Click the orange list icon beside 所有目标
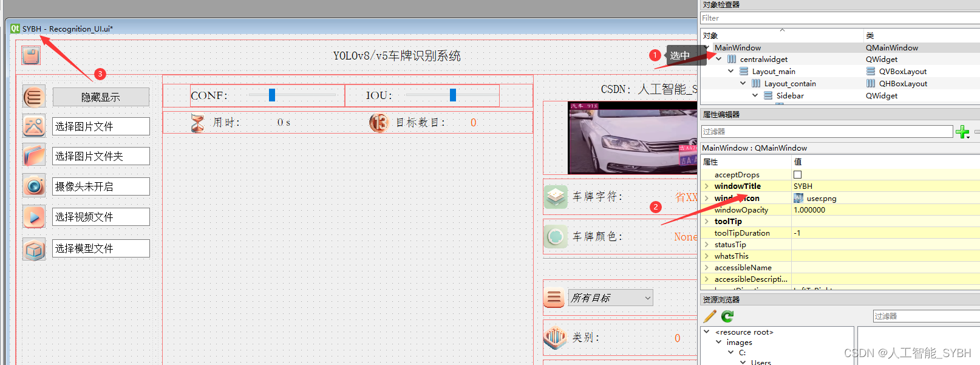 tap(554, 298)
